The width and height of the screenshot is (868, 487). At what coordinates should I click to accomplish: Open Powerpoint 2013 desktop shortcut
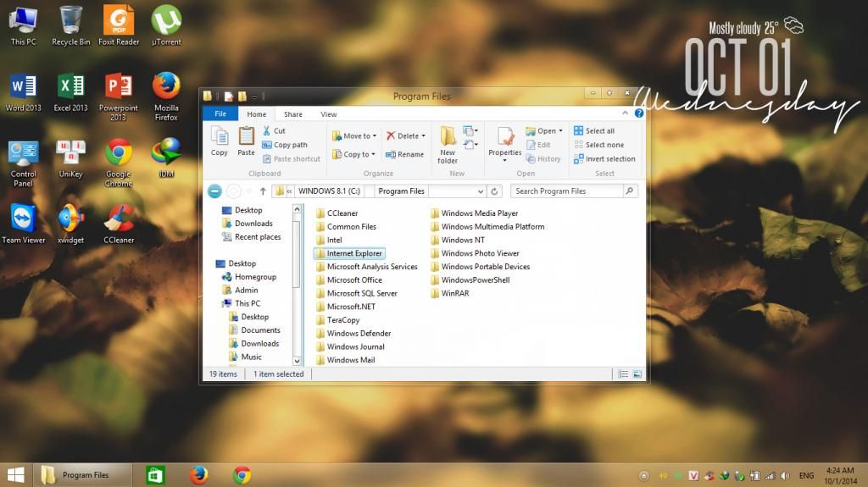point(119,97)
